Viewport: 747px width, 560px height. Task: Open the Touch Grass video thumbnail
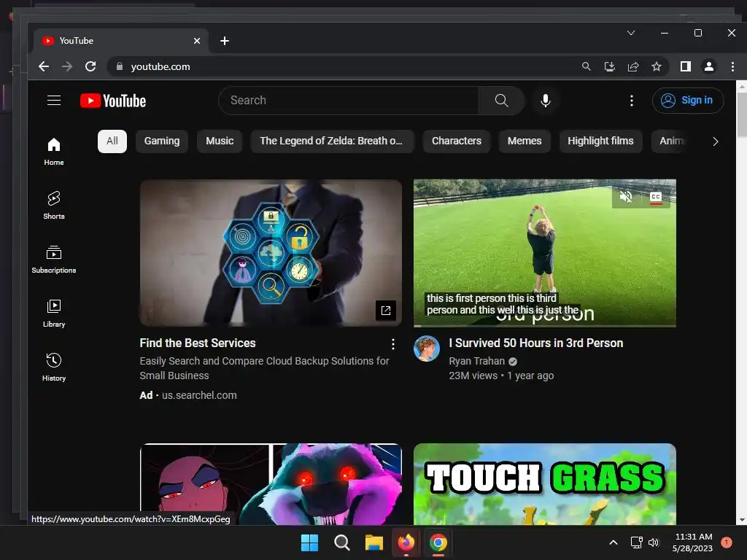[x=544, y=484]
